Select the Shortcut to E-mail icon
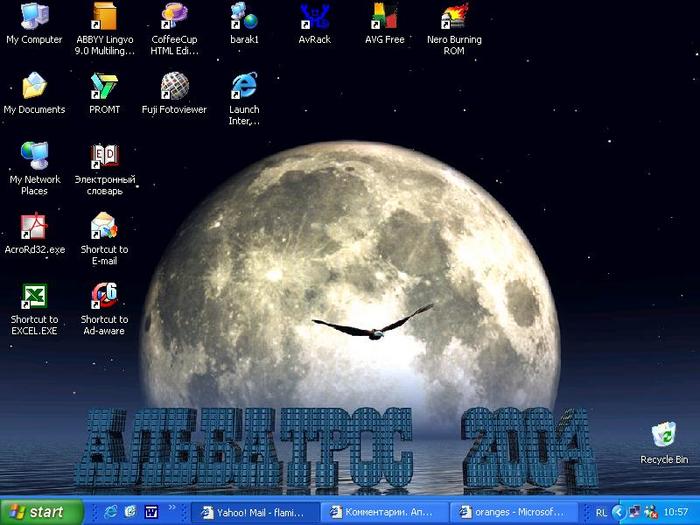700x525 pixels. pyautogui.click(x=104, y=238)
